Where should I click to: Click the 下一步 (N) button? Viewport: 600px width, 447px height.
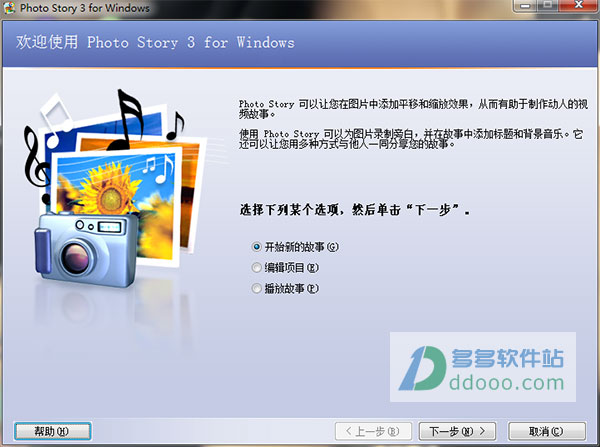pos(457,431)
